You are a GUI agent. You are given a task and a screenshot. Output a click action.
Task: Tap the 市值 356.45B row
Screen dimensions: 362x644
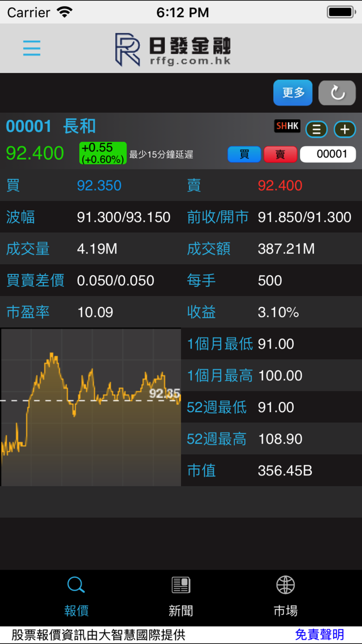point(271,470)
